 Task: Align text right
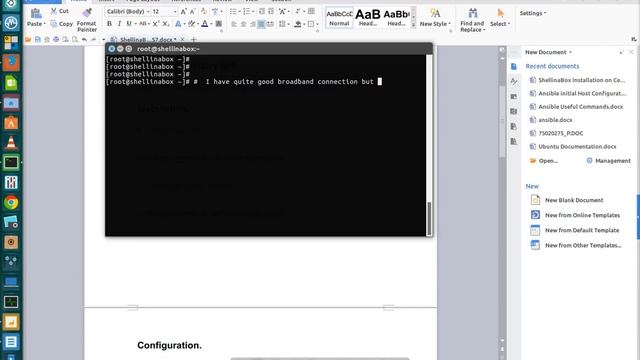tap(253, 24)
